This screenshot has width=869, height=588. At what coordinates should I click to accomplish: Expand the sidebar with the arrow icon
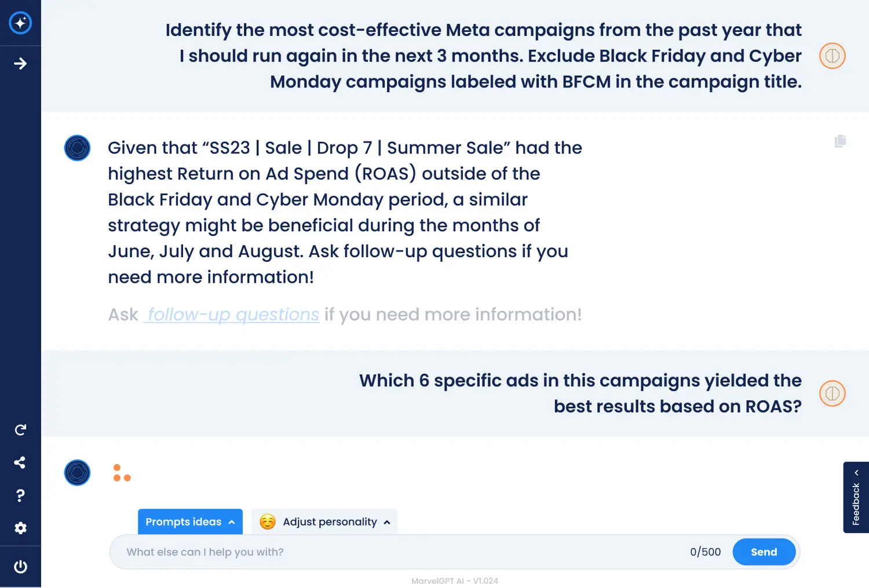point(20,63)
